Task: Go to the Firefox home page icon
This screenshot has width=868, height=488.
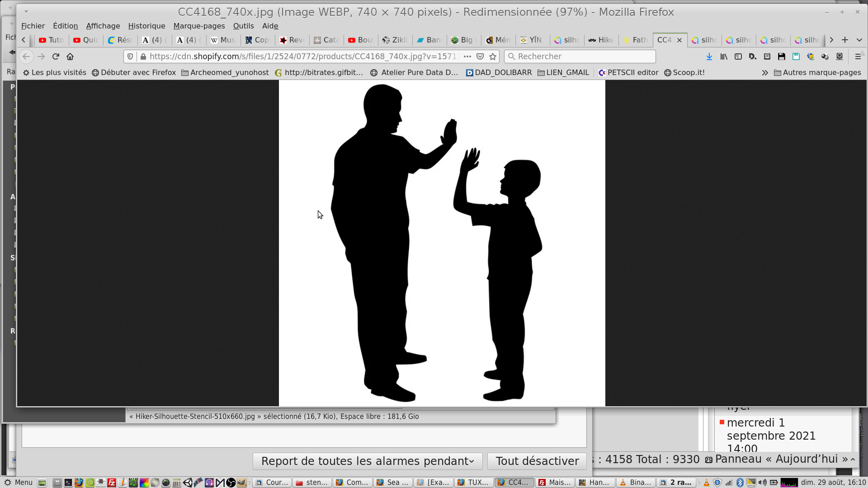Action: click(x=70, y=56)
